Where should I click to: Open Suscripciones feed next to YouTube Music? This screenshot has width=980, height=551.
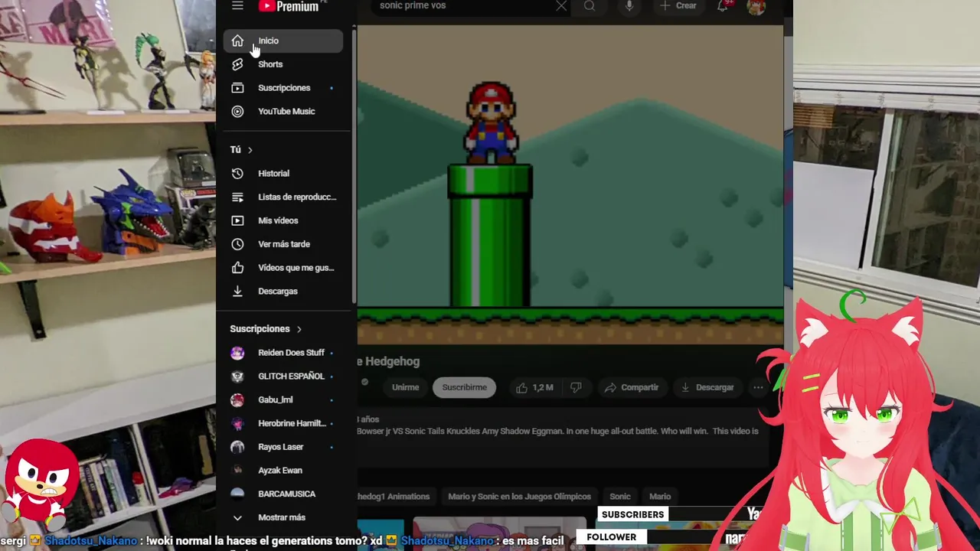pos(283,88)
